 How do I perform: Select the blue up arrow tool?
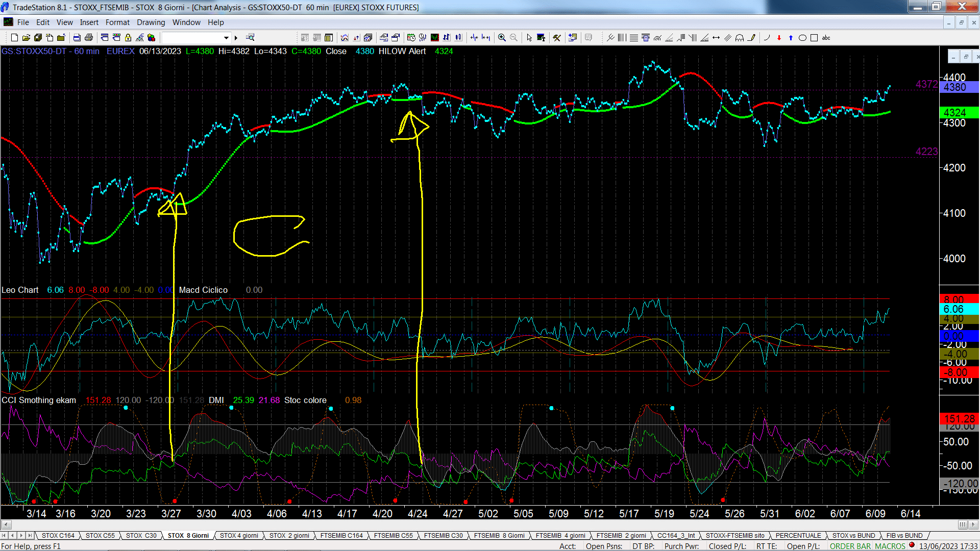(x=791, y=38)
